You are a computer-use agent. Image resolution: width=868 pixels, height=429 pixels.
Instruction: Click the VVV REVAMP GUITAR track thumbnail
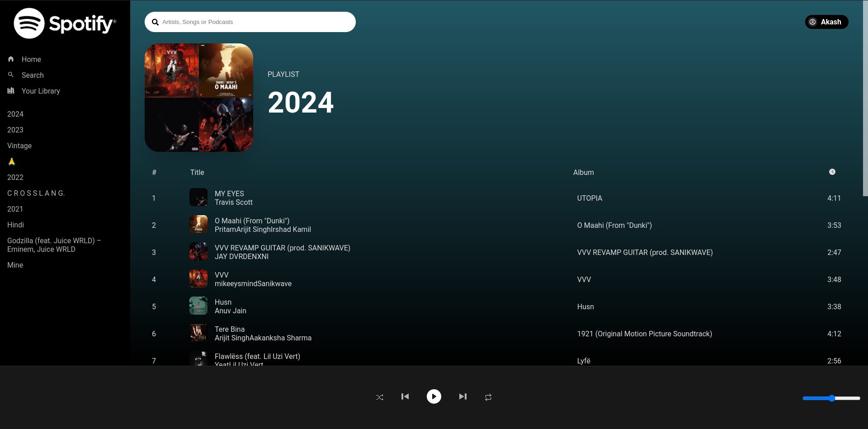[x=198, y=251]
